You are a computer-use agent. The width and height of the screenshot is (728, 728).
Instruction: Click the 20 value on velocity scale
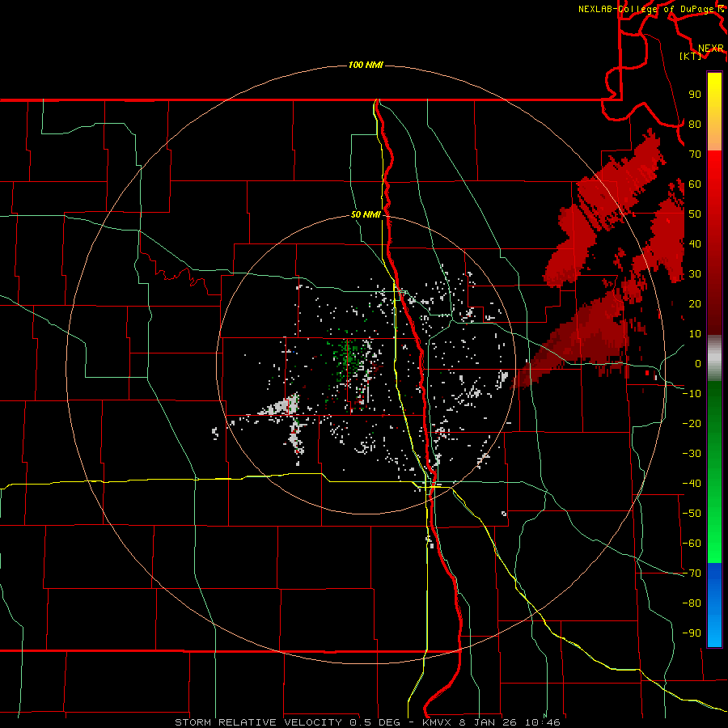pyautogui.click(x=695, y=303)
